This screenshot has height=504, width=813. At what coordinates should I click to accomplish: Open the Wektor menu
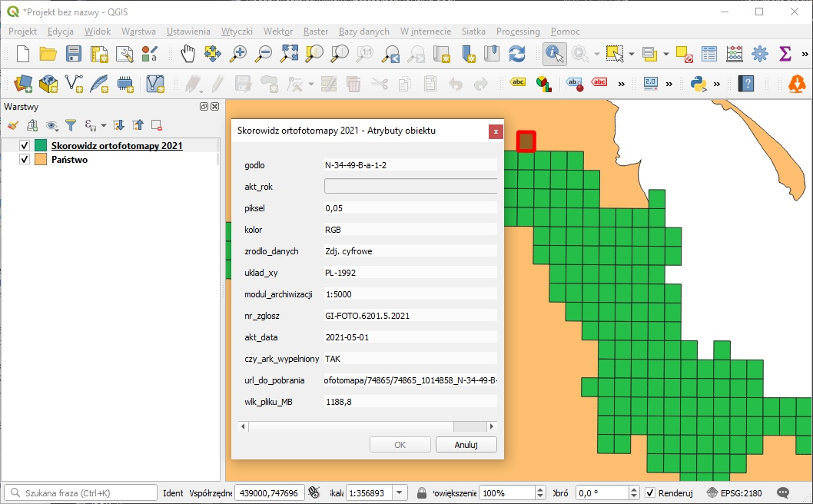click(x=277, y=31)
